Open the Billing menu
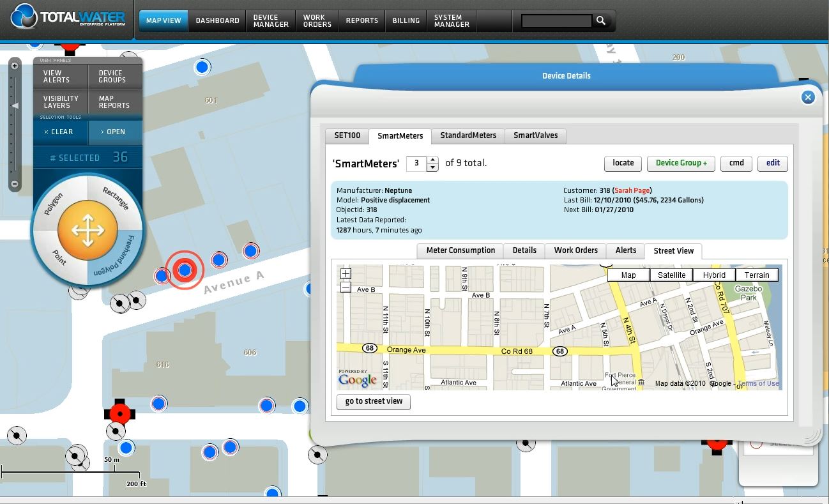The image size is (829, 504). 406,20
